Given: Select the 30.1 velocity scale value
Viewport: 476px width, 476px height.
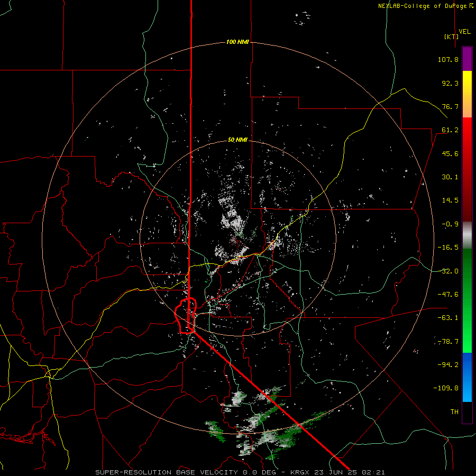Looking at the screenshot, I should [450, 177].
